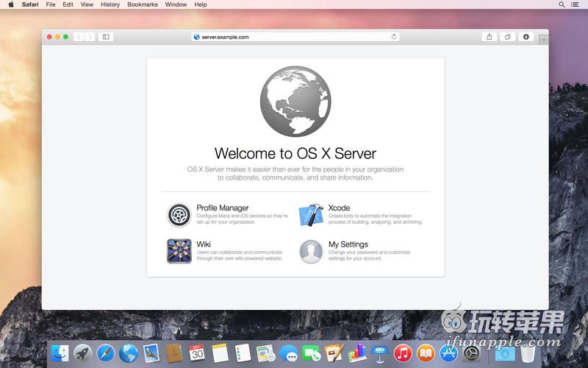Viewport: 588px width, 368px height.
Task: Open the Bookmarks menu
Action: [x=143, y=4]
